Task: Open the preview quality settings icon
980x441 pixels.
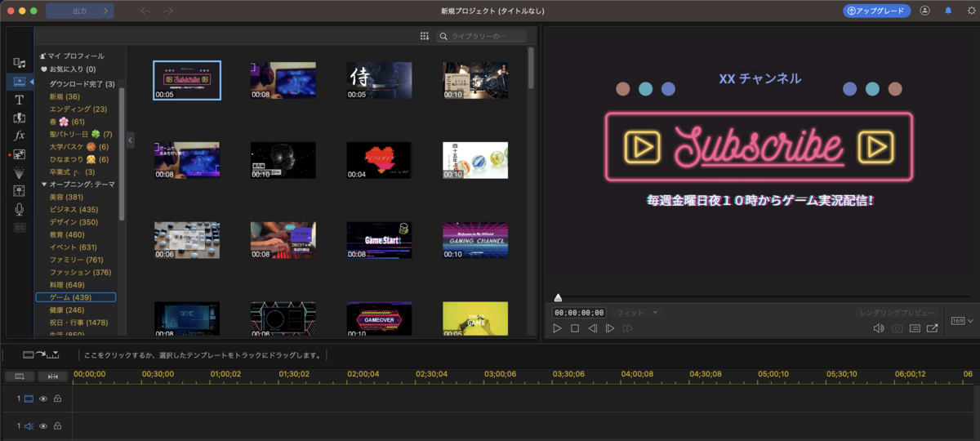Action: tap(915, 328)
